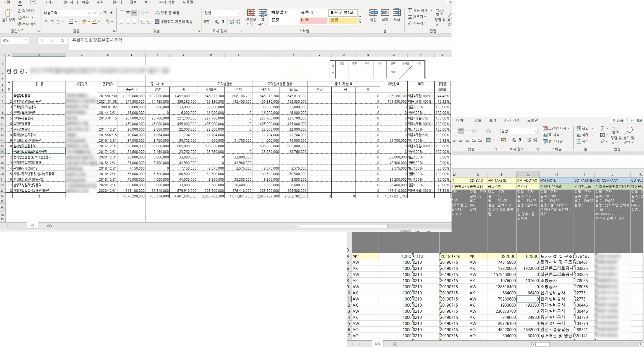Click Conditional Formatting (조건부 서식) in the left ribbon
Screen dimensions: 644x347
point(251,17)
